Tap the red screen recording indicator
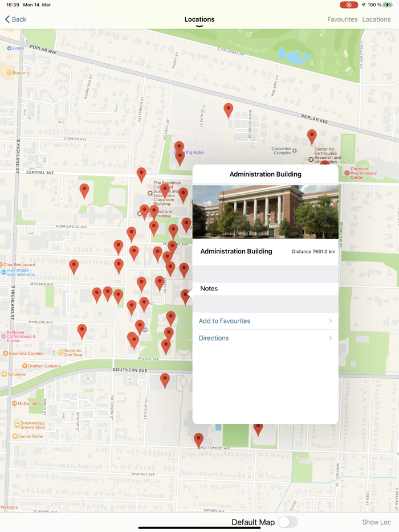This screenshot has height=532, width=399. 349,5
